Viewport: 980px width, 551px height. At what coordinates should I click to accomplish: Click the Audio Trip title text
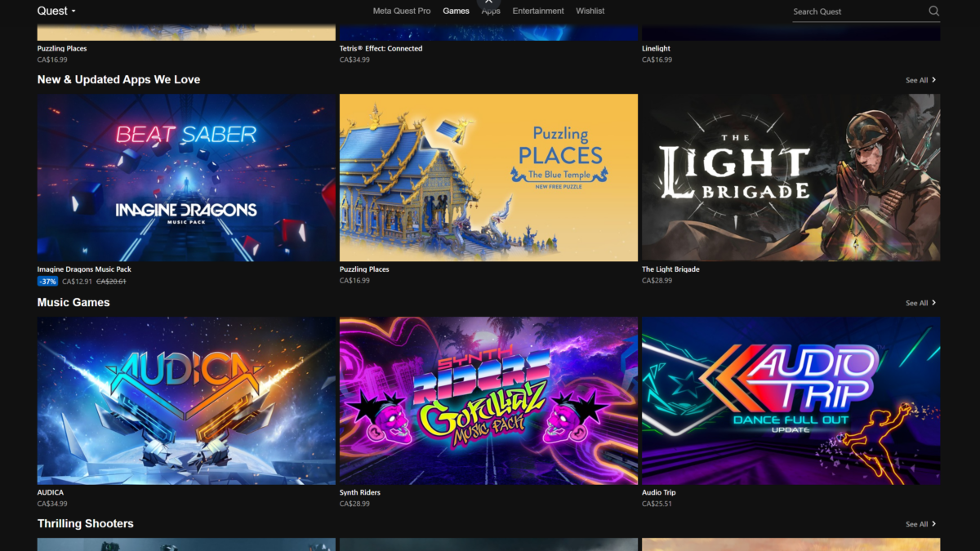[659, 493]
